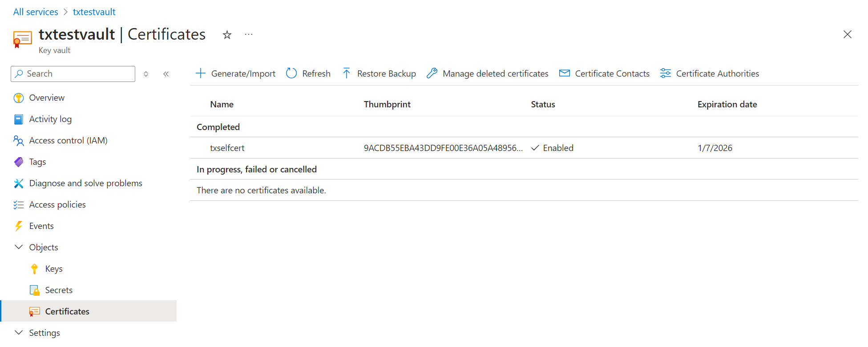Click thumbprint 9ACDB55EBA43DD9FE00E36A05A48956...

[x=443, y=148]
